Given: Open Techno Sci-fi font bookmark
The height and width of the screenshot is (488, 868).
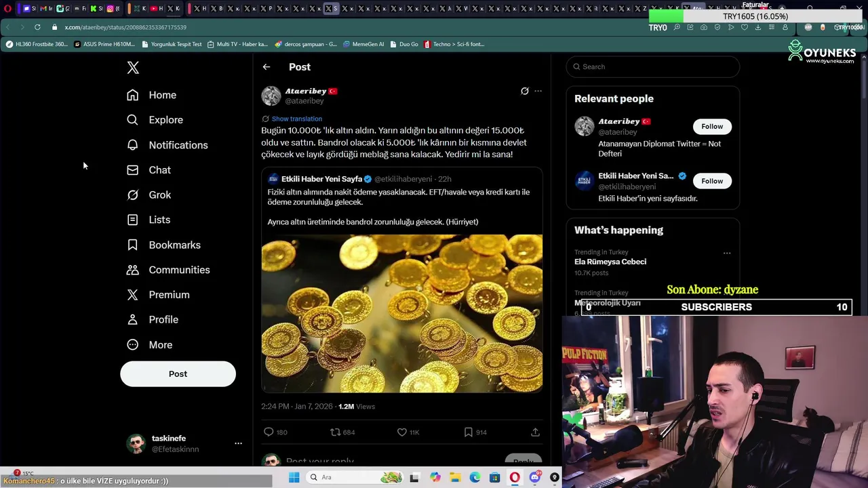Looking at the screenshot, I should [454, 44].
